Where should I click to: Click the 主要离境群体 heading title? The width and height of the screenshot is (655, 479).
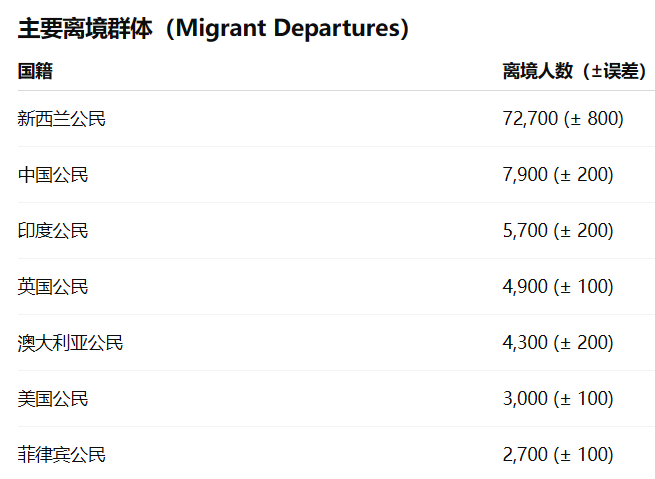point(85,29)
